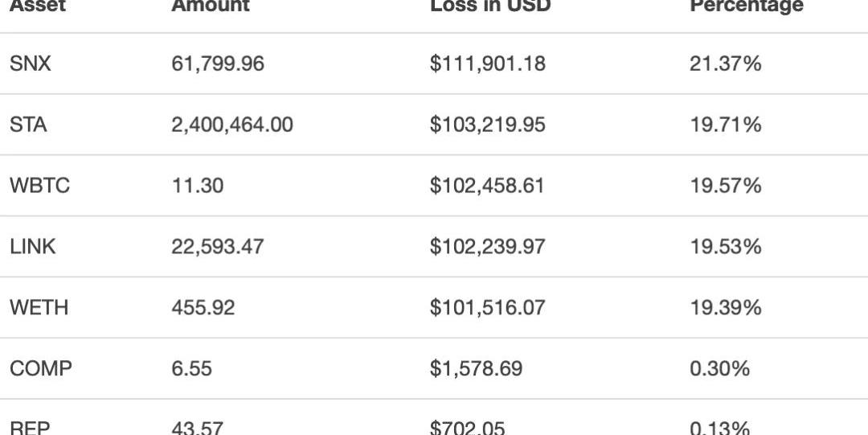Click the COMP loss value $1,578.69
The image size is (868, 435).
click(477, 369)
